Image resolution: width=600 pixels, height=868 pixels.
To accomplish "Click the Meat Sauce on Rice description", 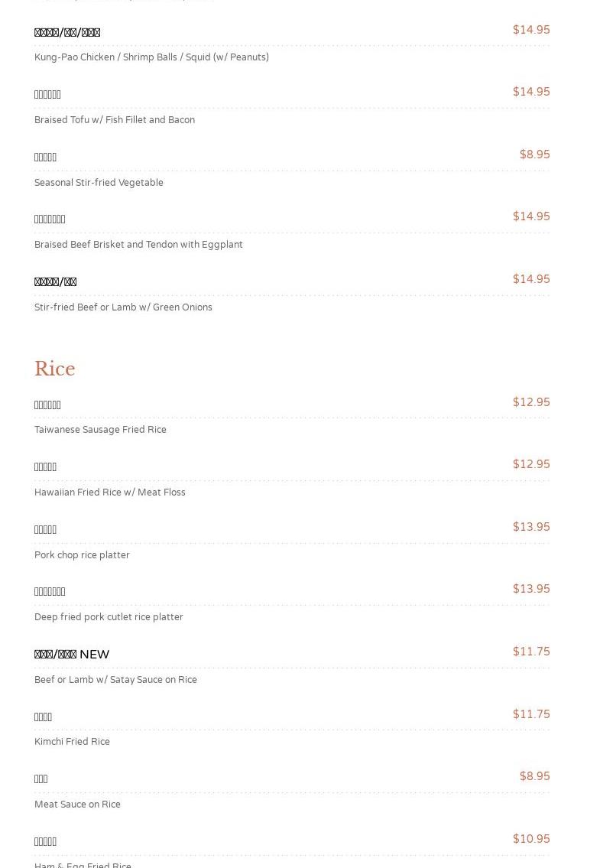I will pos(77,805).
